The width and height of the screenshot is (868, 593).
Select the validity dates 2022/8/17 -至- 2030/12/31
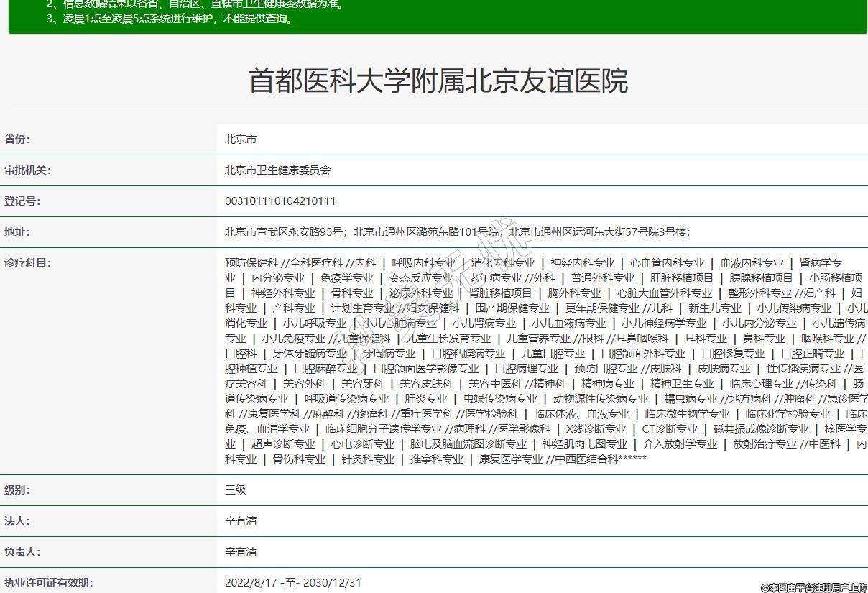coord(293,583)
